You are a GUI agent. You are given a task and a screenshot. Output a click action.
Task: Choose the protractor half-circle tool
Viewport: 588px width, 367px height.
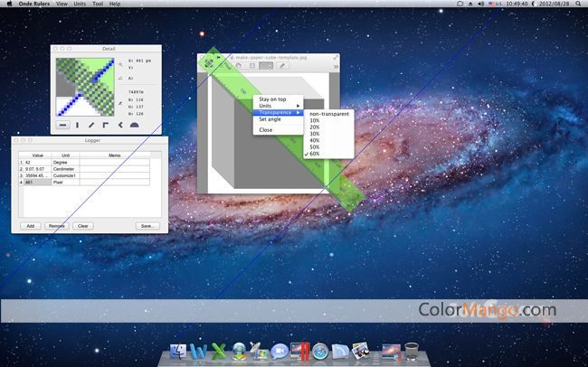coord(135,125)
